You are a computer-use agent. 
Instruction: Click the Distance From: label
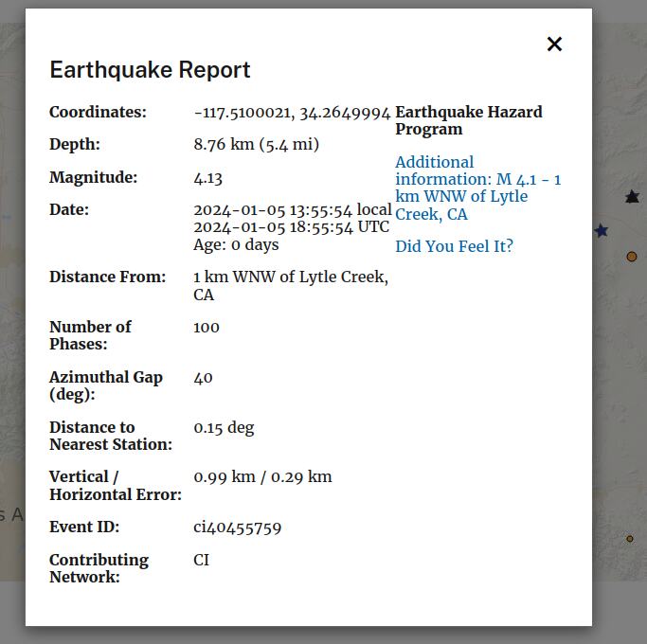107,277
